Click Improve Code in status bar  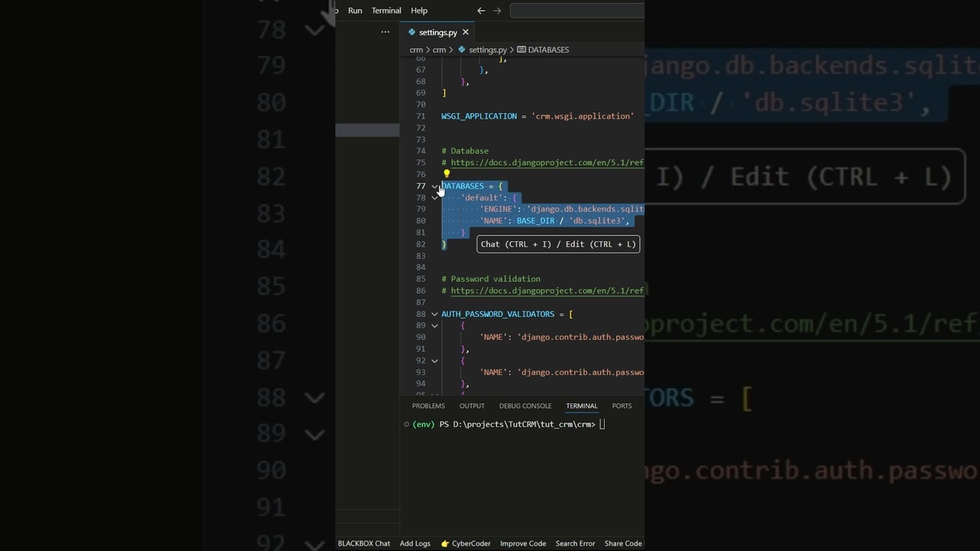point(523,543)
